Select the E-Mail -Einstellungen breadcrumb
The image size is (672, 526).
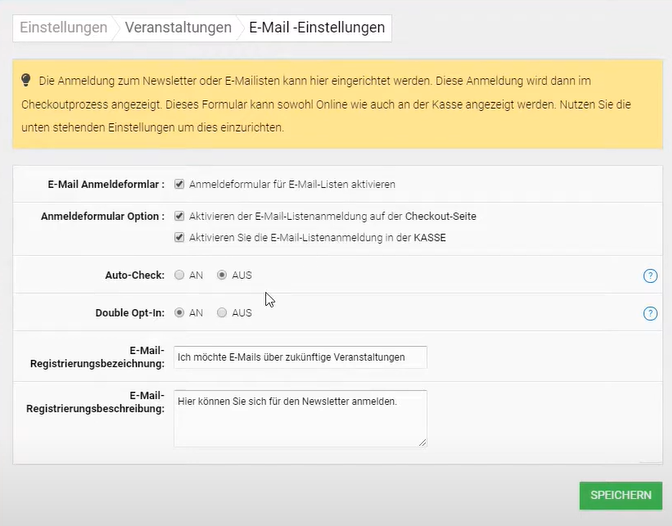coord(316,28)
